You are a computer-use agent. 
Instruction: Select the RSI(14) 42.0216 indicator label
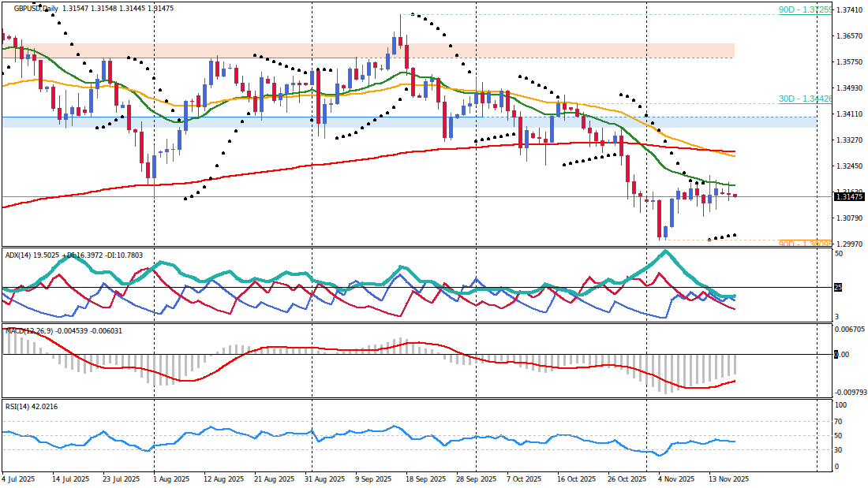click(32, 407)
